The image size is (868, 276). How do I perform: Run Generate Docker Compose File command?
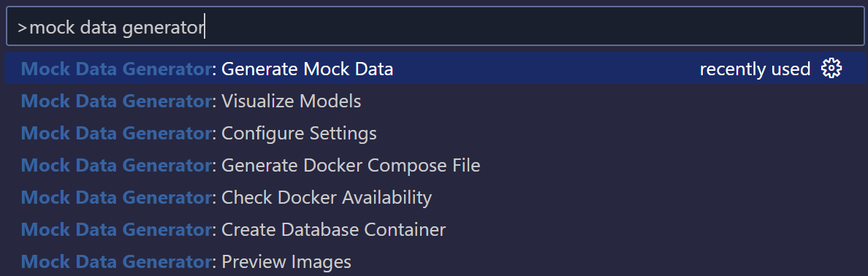pos(435,165)
